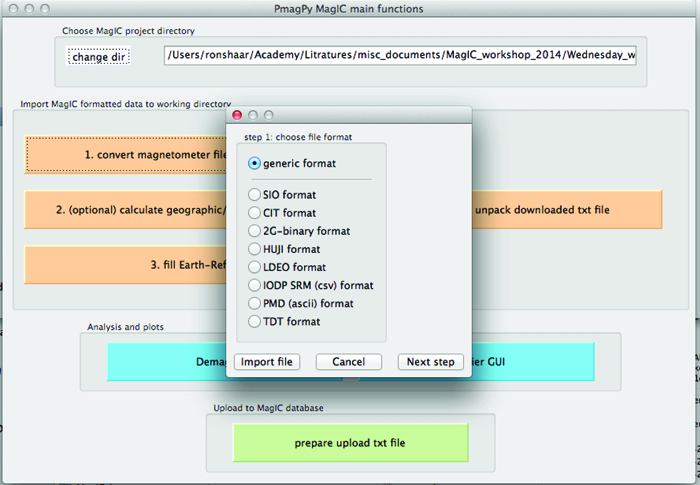Open convert magnetometer files button
This screenshot has width=700, height=485.
click(126, 155)
